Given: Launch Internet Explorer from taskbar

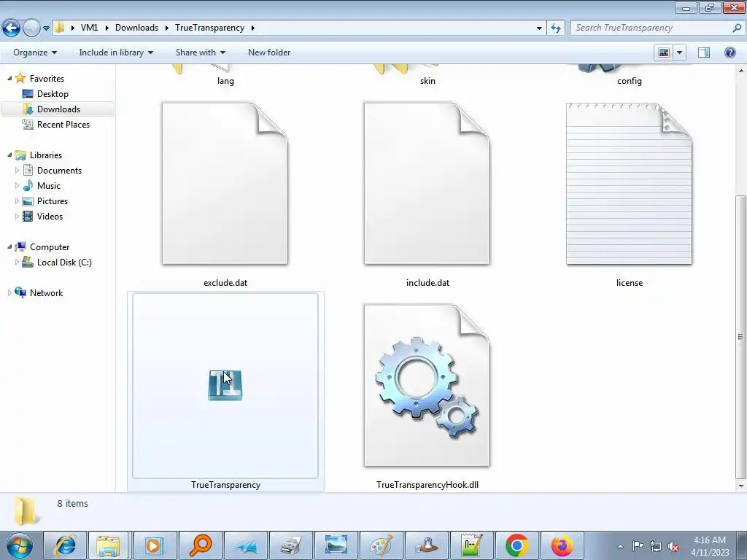Looking at the screenshot, I should [x=65, y=545].
